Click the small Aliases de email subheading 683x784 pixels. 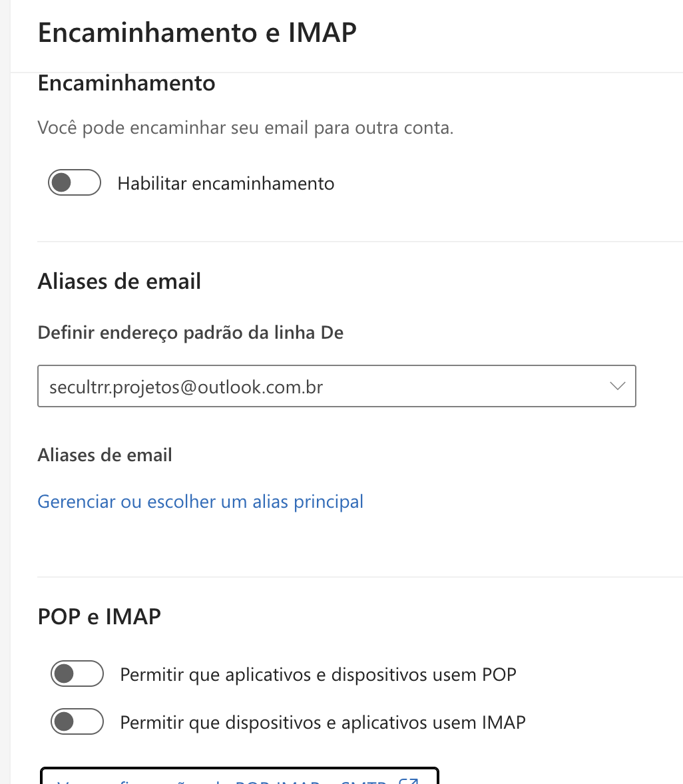point(105,455)
